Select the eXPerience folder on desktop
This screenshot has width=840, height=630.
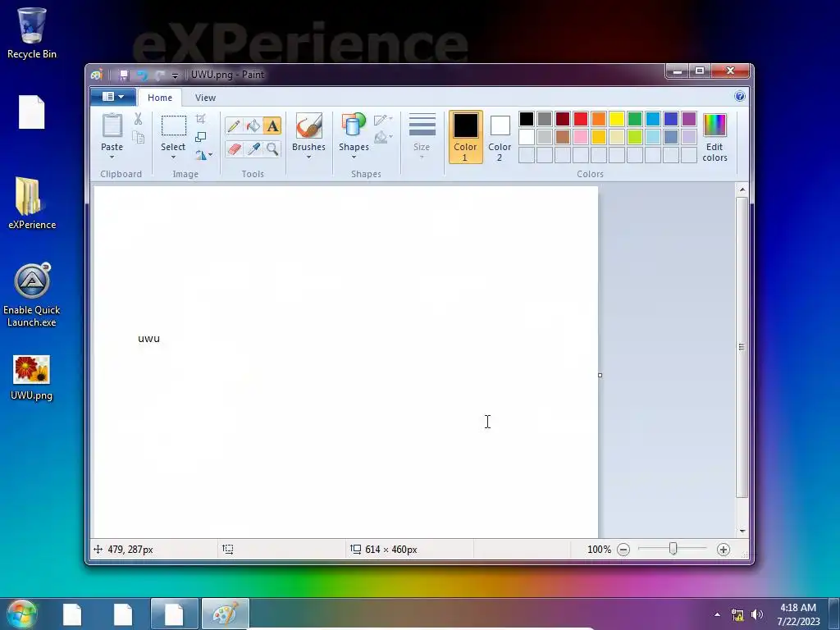pyautogui.click(x=32, y=203)
